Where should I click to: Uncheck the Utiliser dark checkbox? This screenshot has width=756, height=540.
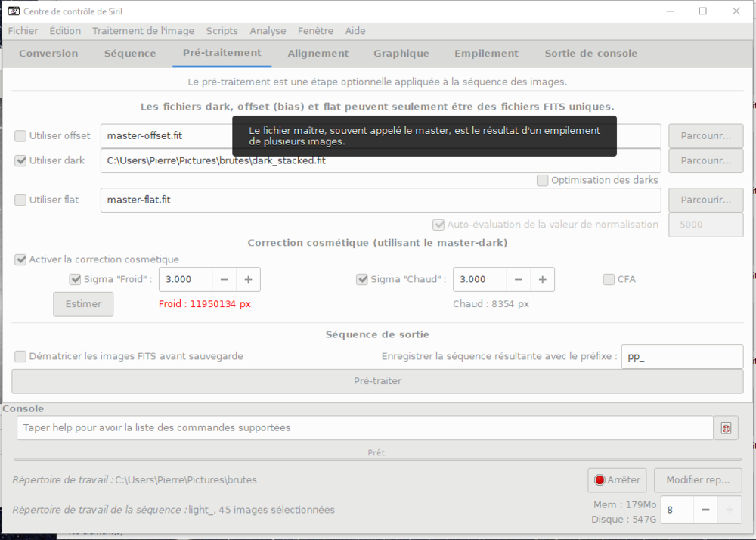pyautogui.click(x=20, y=160)
